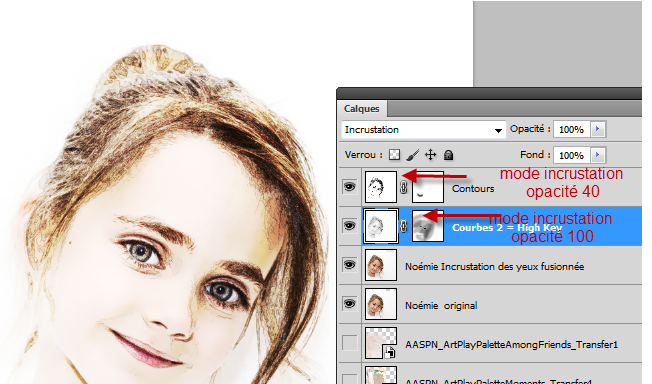Image resolution: width=652 pixels, height=384 pixels.
Task: Open the Opacité slider arrow
Action: (x=598, y=129)
